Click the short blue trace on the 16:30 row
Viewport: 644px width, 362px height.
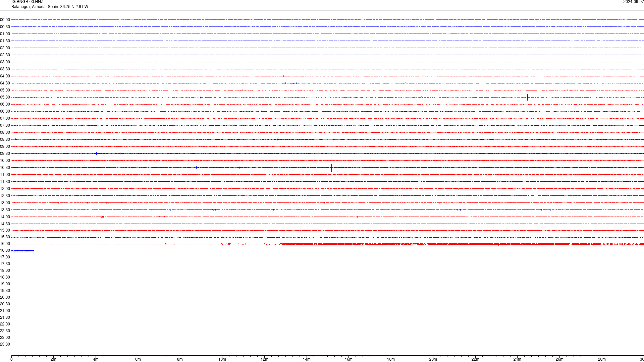(x=23, y=251)
